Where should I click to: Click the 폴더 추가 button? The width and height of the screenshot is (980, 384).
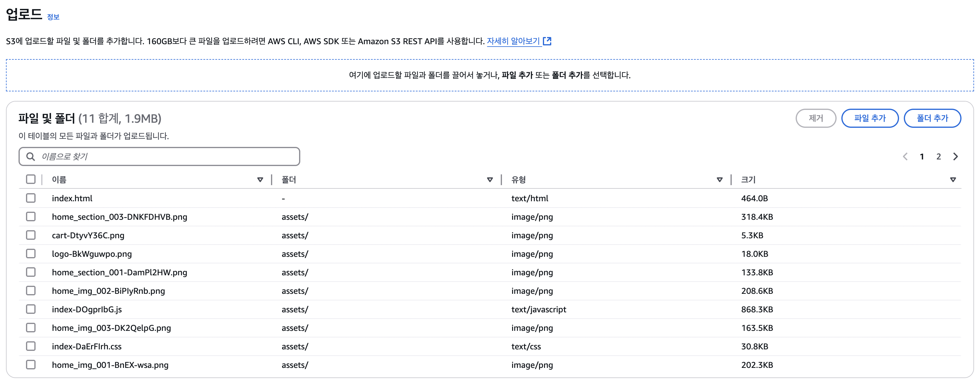click(932, 118)
